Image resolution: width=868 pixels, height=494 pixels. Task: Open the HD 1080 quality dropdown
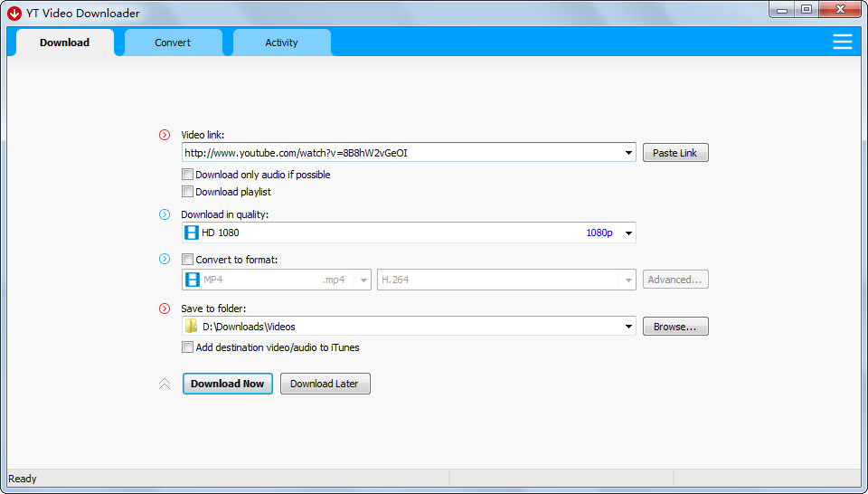[x=629, y=233]
